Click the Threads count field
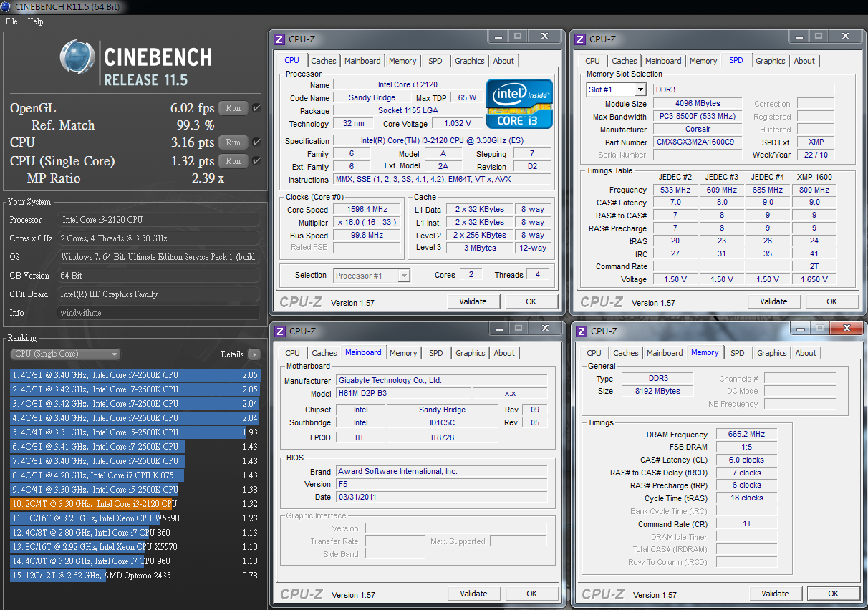868x610 pixels. click(538, 275)
